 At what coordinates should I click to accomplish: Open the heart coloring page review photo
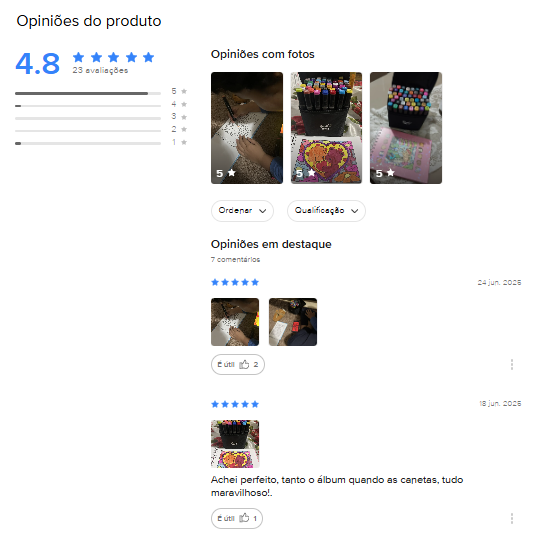coord(326,128)
